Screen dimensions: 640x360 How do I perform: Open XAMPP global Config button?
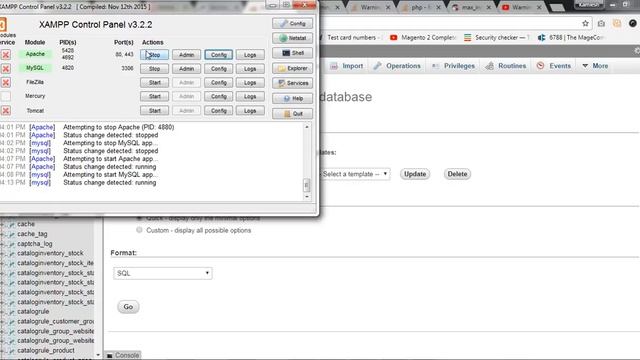pos(292,23)
